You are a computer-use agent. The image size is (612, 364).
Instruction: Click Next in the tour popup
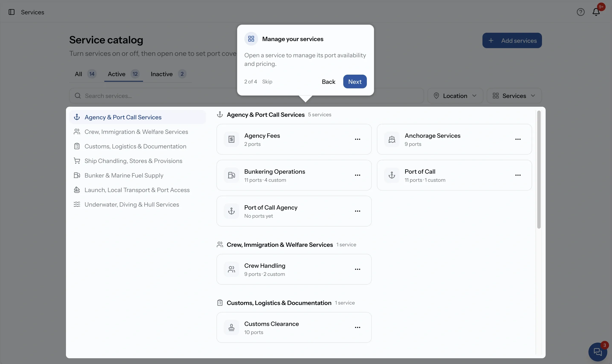click(x=355, y=81)
